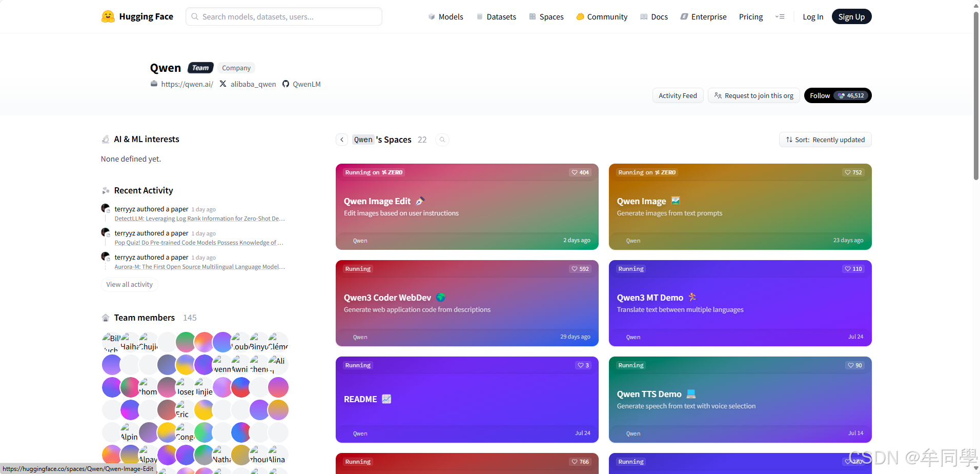
Task: Click the 592 likes heart on Qwen3 Coder WebDev
Action: pyautogui.click(x=580, y=269)
